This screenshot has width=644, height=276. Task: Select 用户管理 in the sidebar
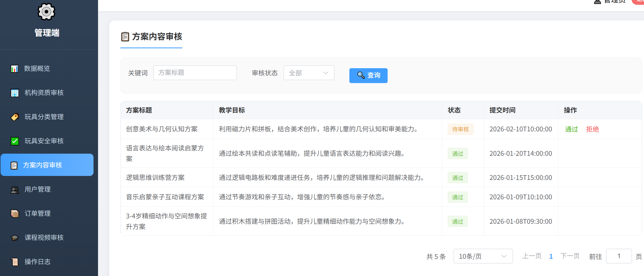[x=47, y=189]
